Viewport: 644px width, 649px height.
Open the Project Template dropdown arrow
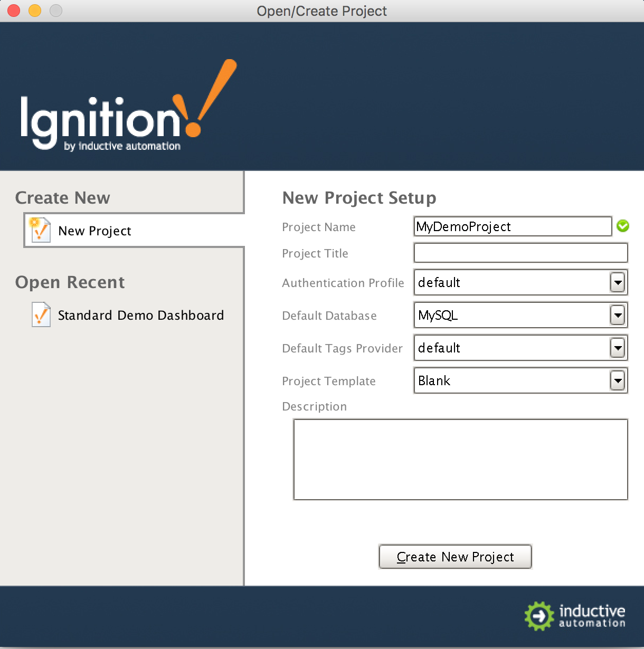tap(618, 381)
